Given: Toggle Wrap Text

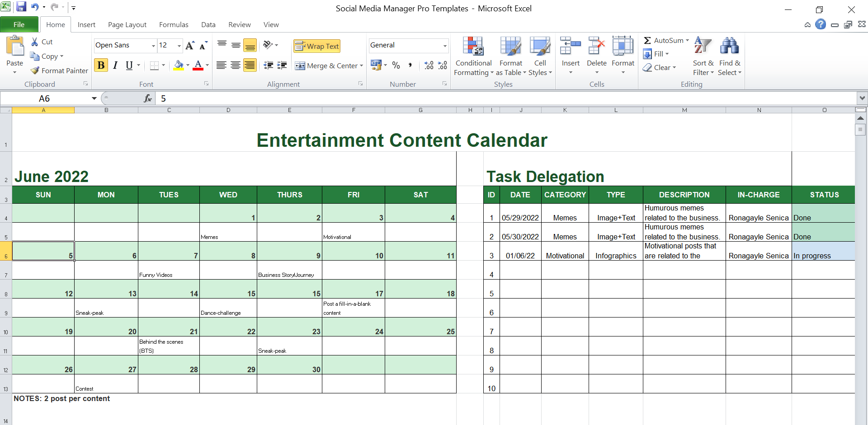Looking at the screenshot, I should point(316,46).
